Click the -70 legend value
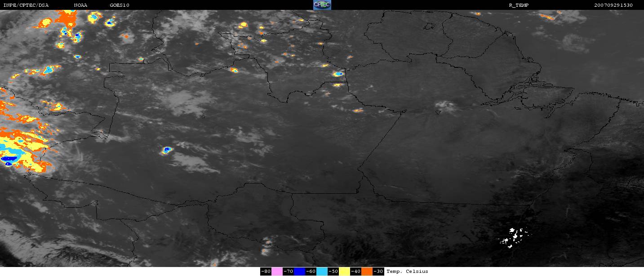Image resolution: width=644 pixels, height=276 pixels. [x=288, y=272]
